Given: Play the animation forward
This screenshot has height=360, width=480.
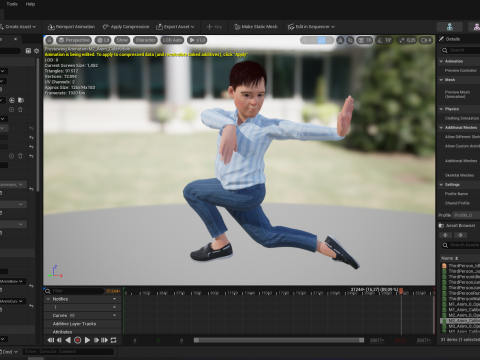Looking at the screenshot, I should (x=87, y=340).
